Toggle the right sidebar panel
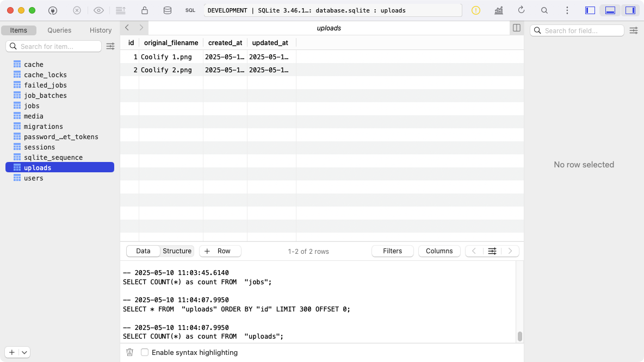 coord(630,10)
